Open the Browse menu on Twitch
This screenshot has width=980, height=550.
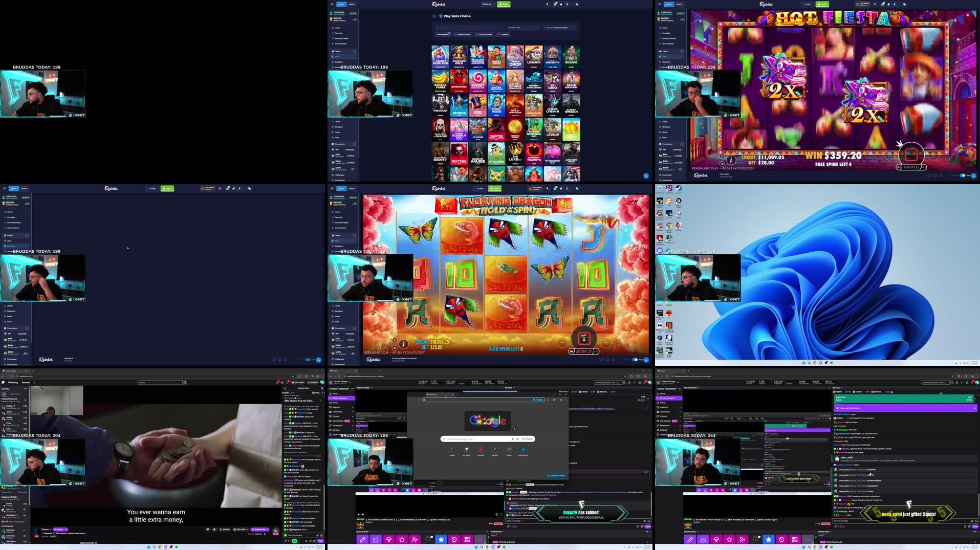26,382
